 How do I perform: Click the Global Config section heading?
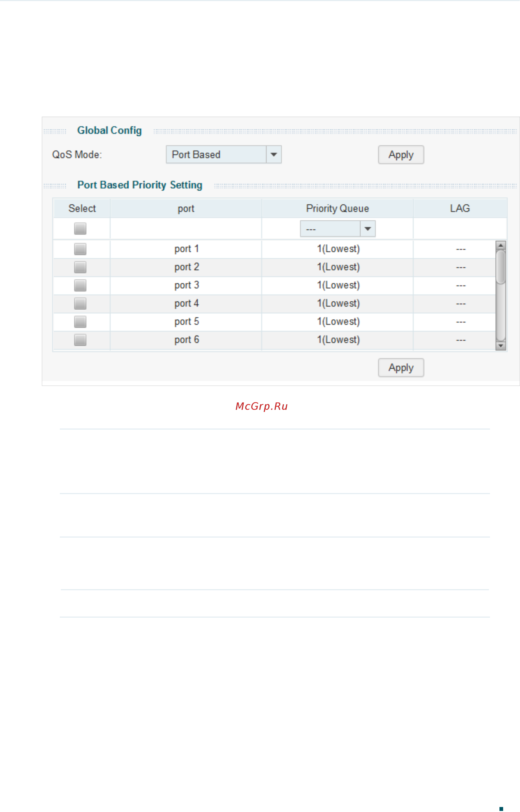point(109,131)
